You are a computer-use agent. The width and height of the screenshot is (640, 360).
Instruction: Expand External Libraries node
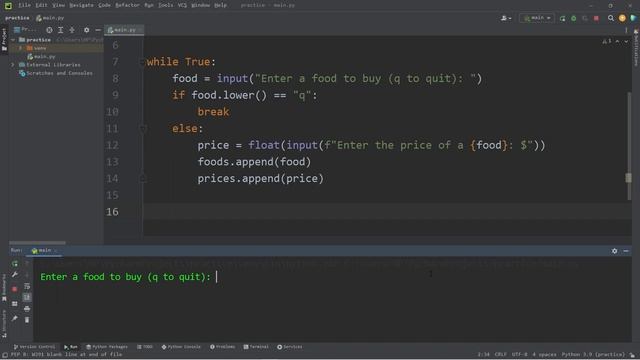click(x=13, y=65)
